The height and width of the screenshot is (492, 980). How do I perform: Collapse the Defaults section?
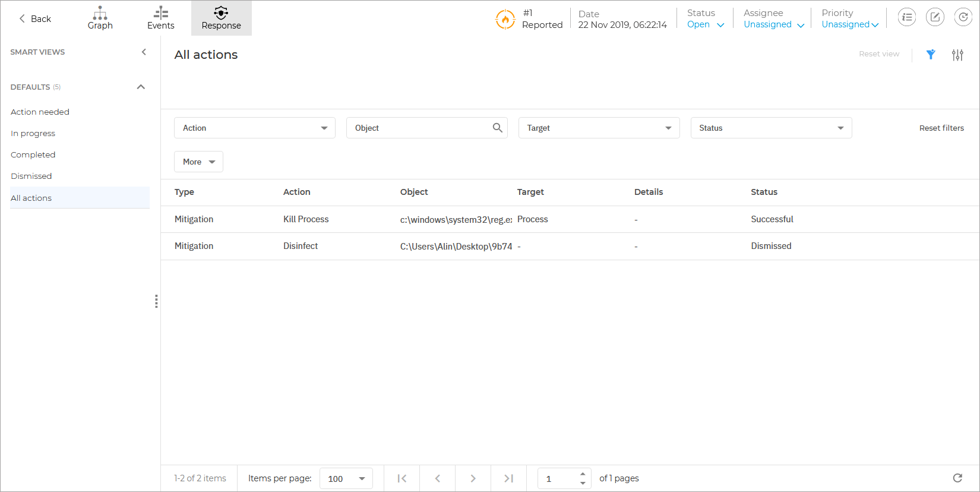pyautogui.click(x=141, y=87)
